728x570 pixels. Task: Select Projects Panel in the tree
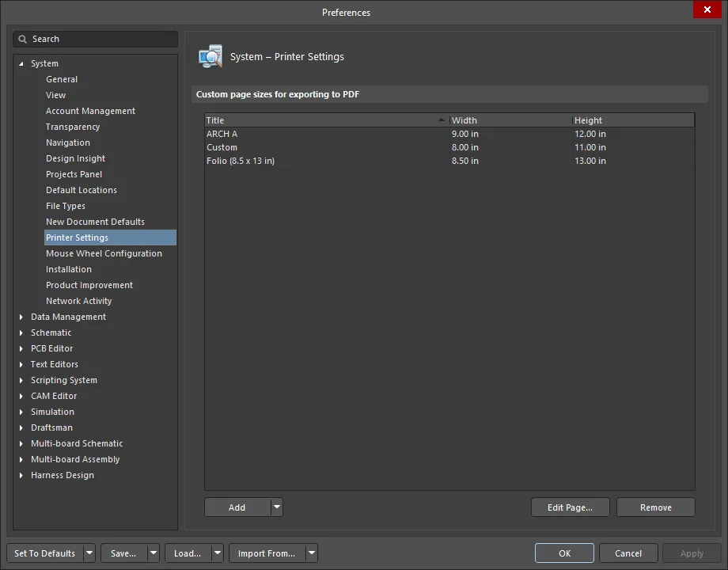[74, 174]
